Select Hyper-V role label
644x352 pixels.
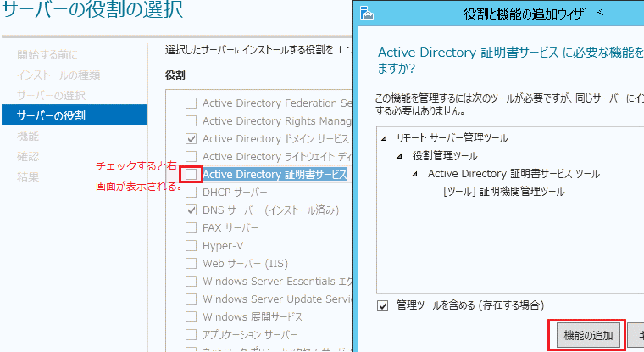223,246
